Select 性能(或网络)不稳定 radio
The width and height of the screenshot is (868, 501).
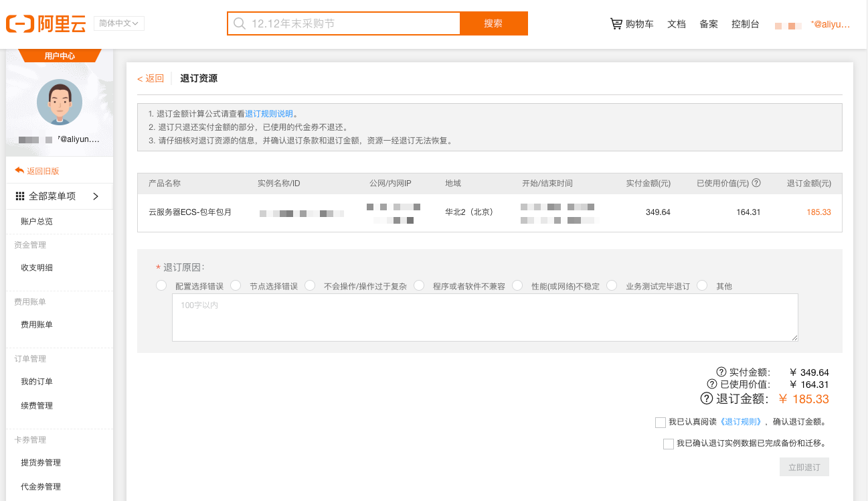(517, 285)
